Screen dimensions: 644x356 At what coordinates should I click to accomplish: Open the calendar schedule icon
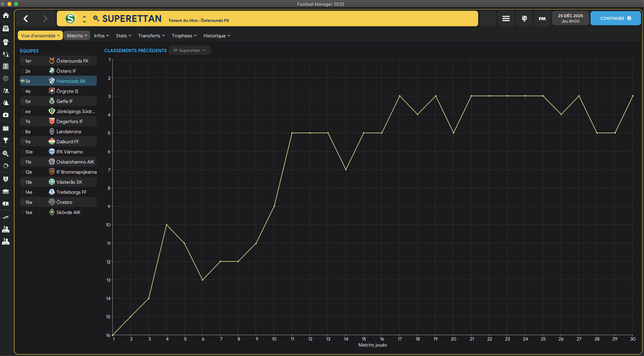(6, 128)
